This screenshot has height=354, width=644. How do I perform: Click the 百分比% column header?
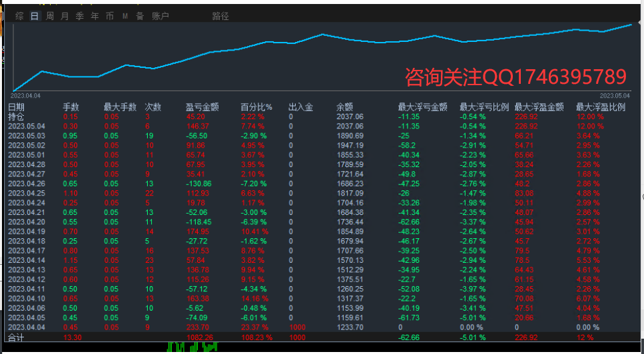(256, 106)
